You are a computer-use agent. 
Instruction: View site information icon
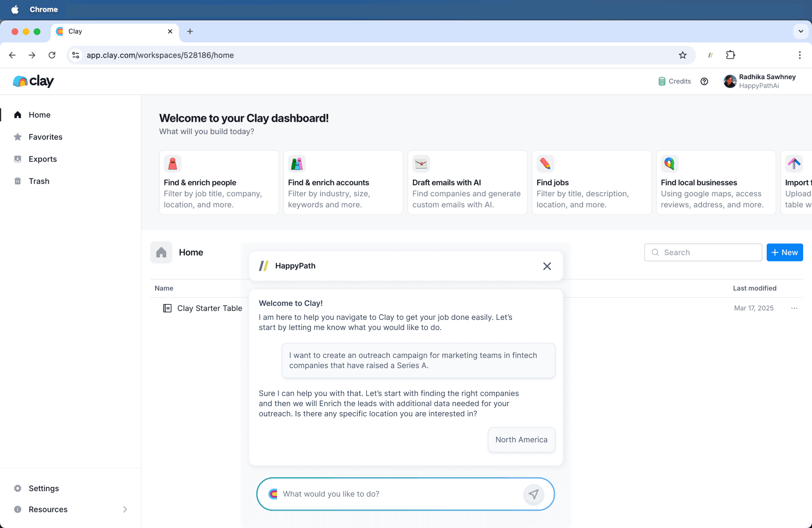coord(76,55)
